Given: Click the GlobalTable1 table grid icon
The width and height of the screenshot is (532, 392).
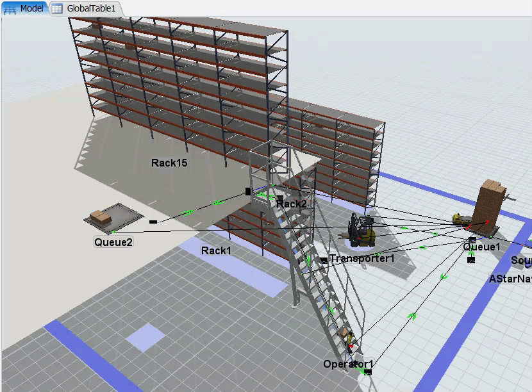Looking at the screenshot, I should tap(57, 8).
